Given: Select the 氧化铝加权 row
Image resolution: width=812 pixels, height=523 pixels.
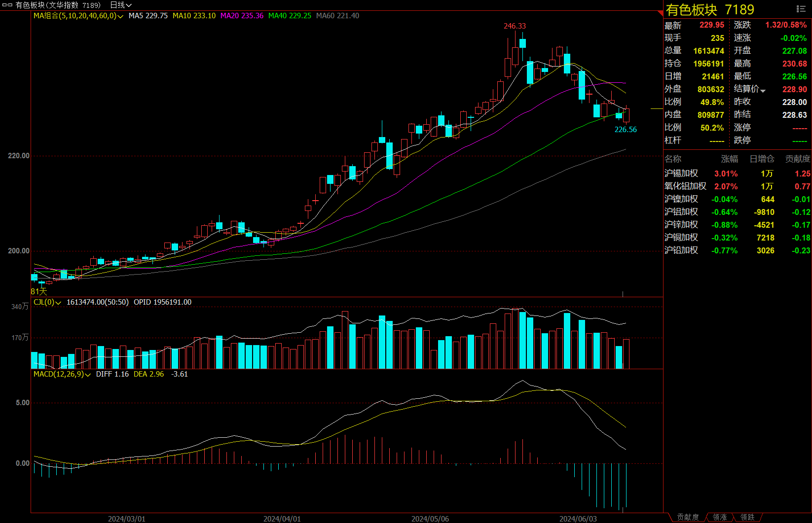Looking at the screenshot, I should tap(738, 186).
